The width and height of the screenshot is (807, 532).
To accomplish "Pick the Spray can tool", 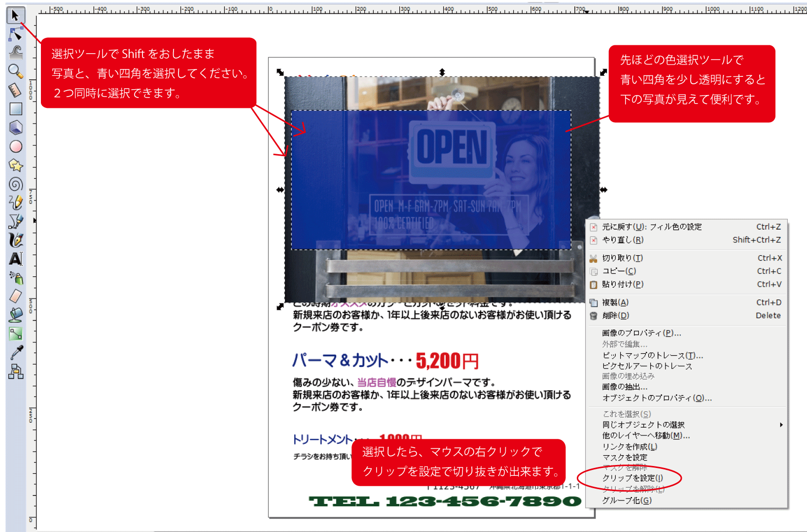I will [x=15, y=277].
